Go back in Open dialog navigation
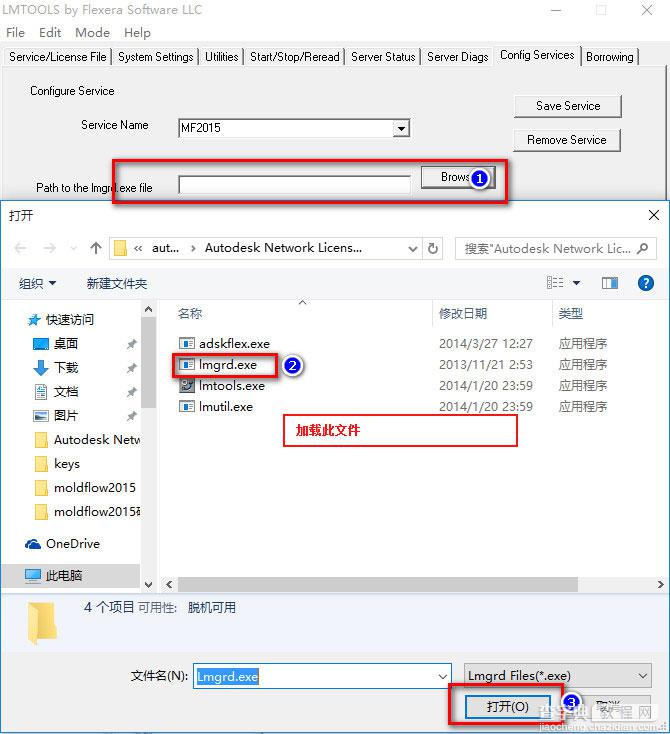 tap(20, 248)
